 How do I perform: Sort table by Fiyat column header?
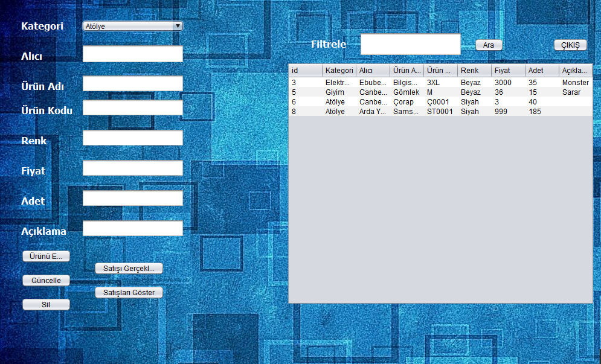click(x=508, y=71)
